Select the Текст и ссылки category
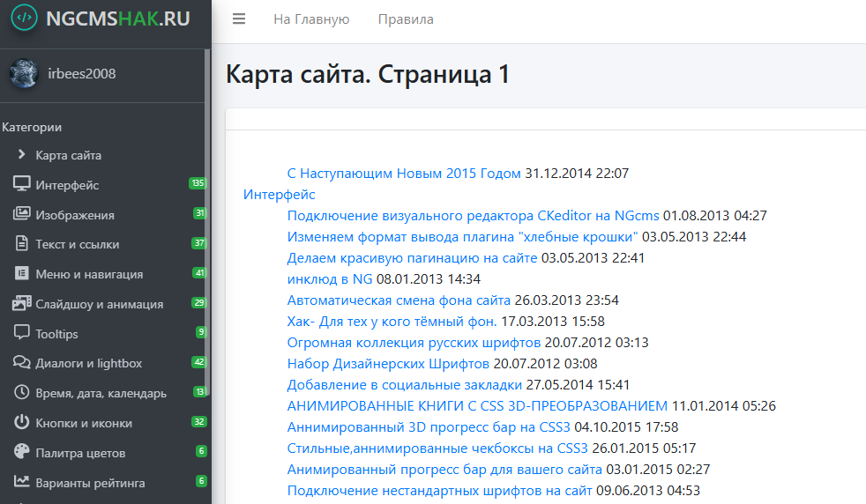Viewport: 866px width, 504px height. point(78,244)
